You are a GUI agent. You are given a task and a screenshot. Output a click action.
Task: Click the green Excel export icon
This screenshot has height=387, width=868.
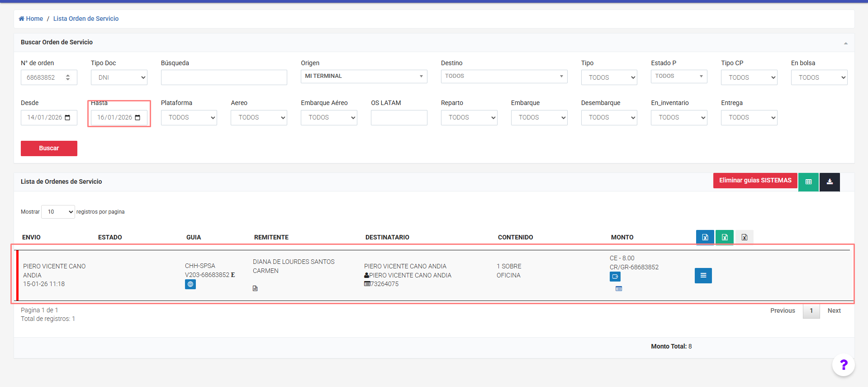point(724,237)
